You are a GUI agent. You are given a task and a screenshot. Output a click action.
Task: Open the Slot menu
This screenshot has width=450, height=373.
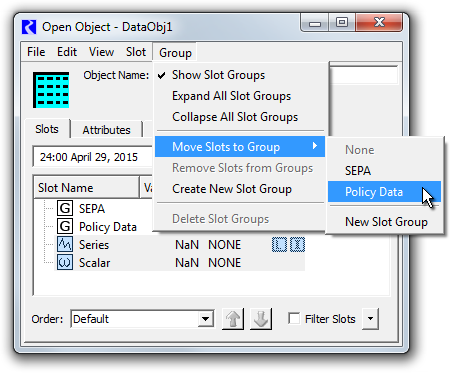[136, 52]
